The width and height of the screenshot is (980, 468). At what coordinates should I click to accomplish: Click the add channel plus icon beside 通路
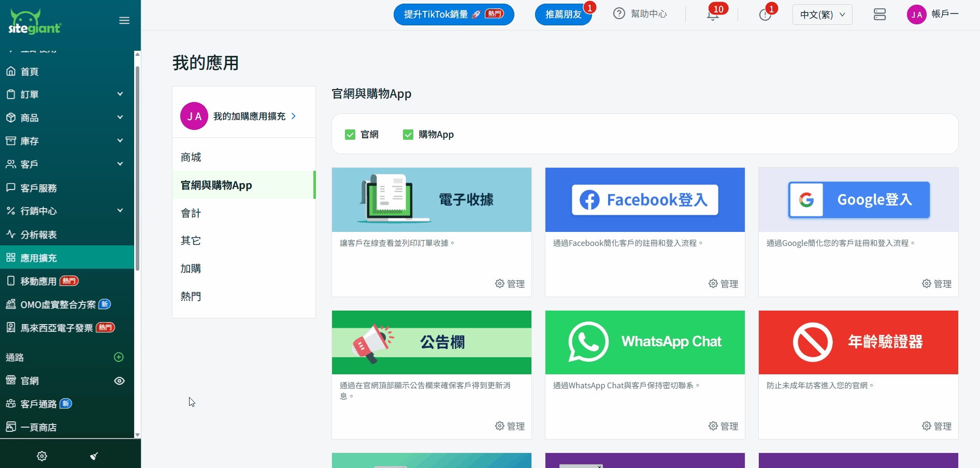coord(119,357)
